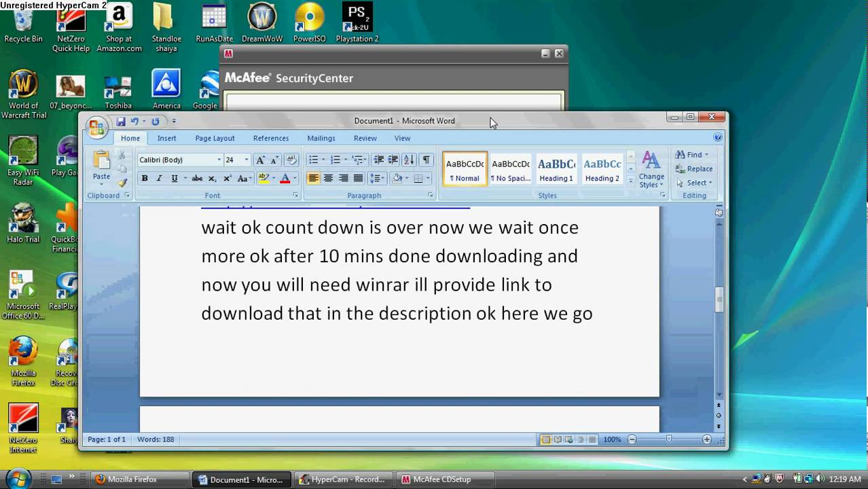Screen dimensions: 868x489
Task: Switch to Outline view in status bar
Action: [581, 440]
